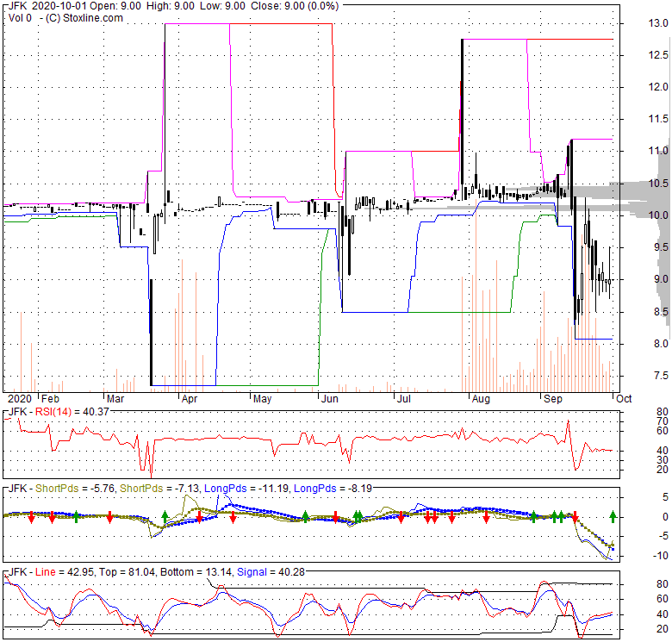Click the 'Top = 81.04' value
Screen dimensions: 672x642
pos(128,572)
